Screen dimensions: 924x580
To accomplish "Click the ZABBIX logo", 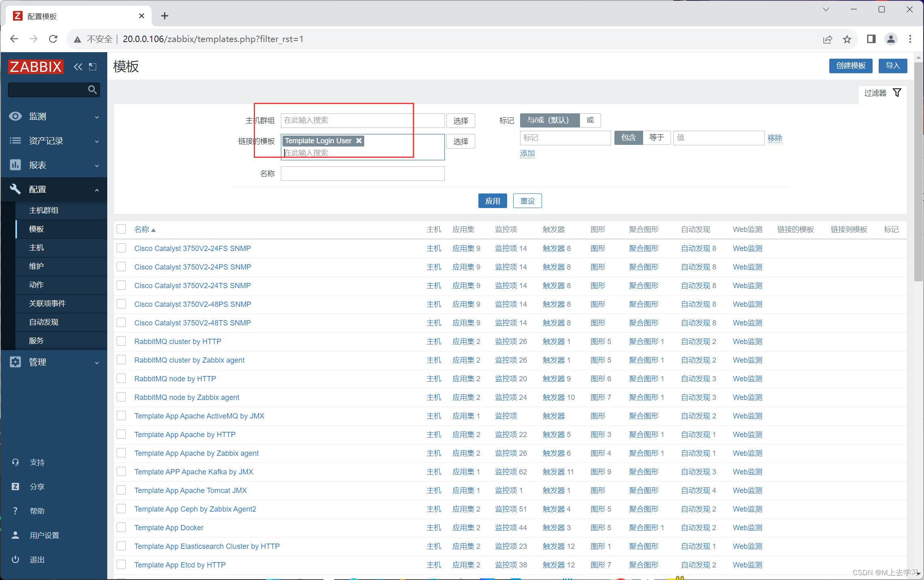I will pos(36,67).
